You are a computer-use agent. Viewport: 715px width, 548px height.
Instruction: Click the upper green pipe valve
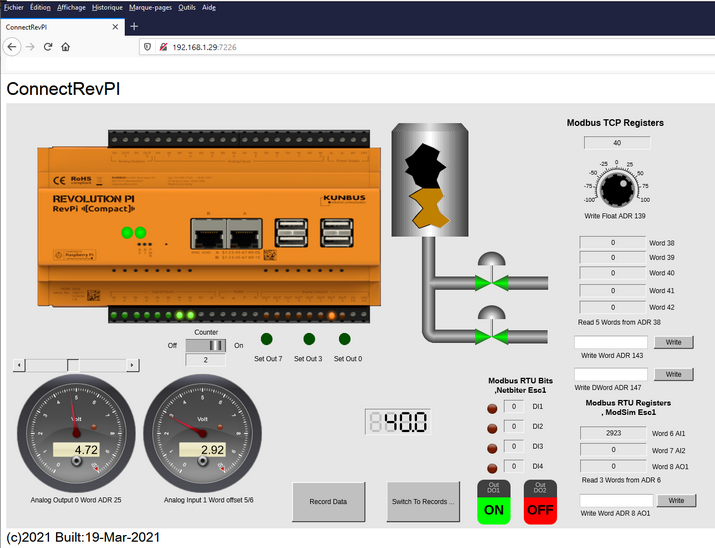tap(491, 285)
